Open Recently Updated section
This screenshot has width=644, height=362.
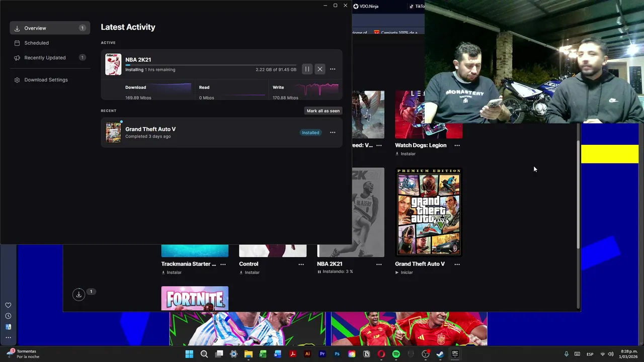[50, 57]
